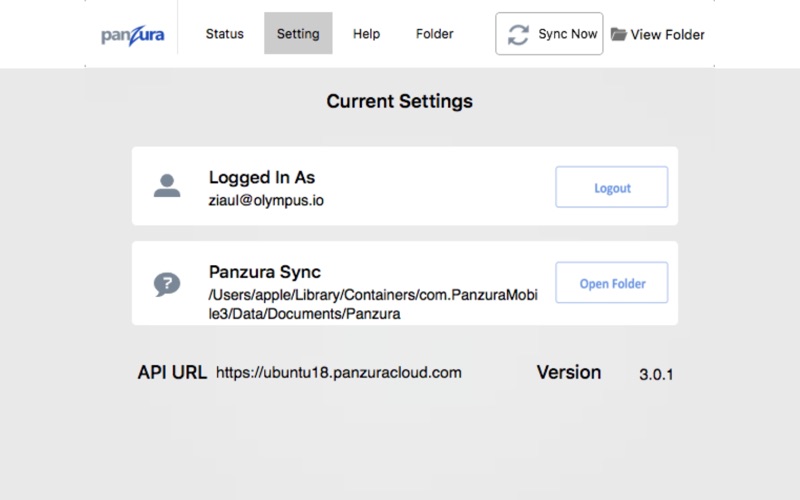Click the Current Settings heading
The width and height of the screenshot is (800, 500).
click(399, 101)
